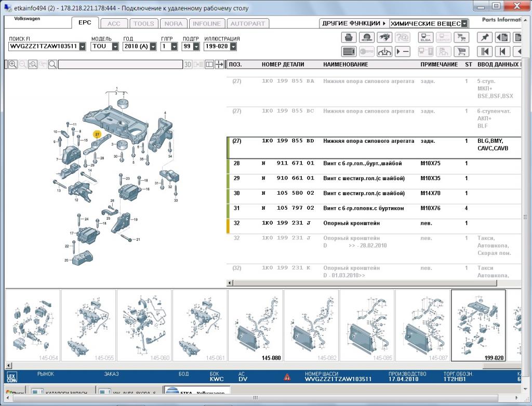The width and height of the screenshot is (532, 406).
Task: Click greyed part 1K0 199 855 BC
Action: click(x=288, y=111)
